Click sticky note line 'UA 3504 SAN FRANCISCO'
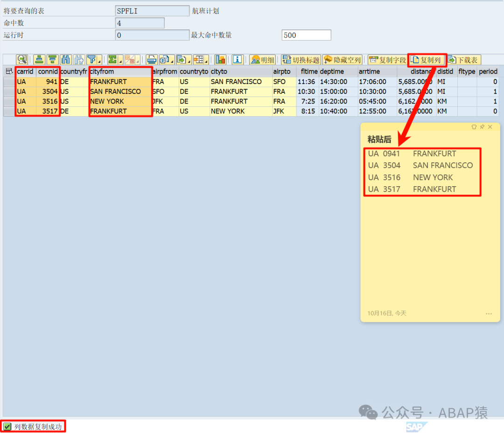 tap(420, 166)
